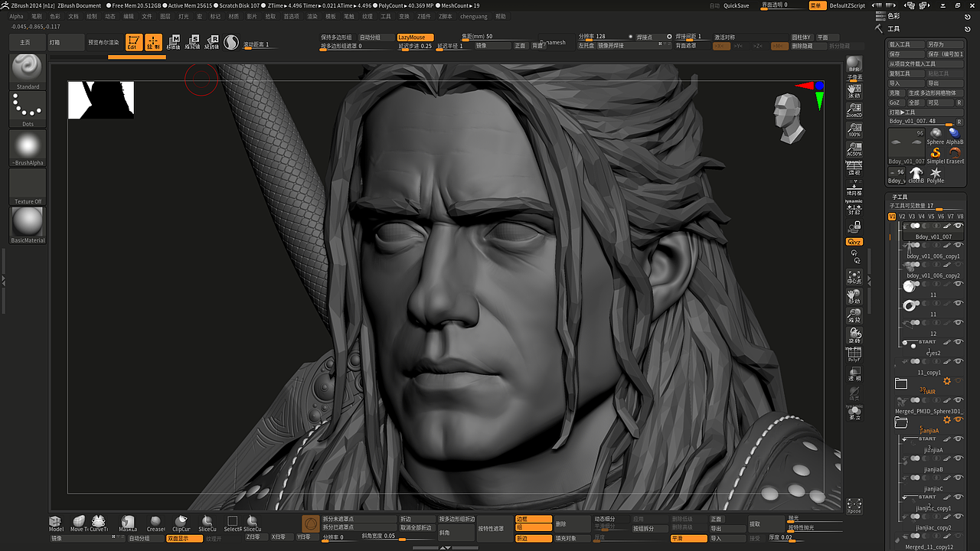The width and height of the screenshot is (980, 551).
Task: Toggle LazyMouse on or off
Action: 416,37
